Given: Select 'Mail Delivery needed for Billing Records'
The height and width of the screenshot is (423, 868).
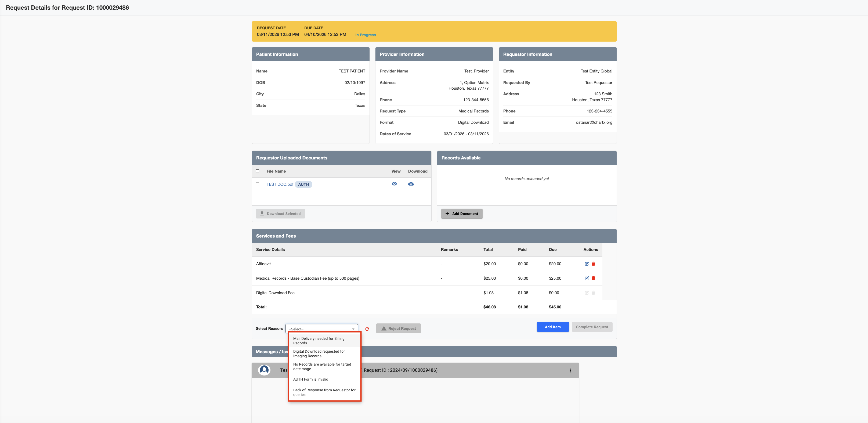Looking at the screenshot, I should tap(319, 341).
